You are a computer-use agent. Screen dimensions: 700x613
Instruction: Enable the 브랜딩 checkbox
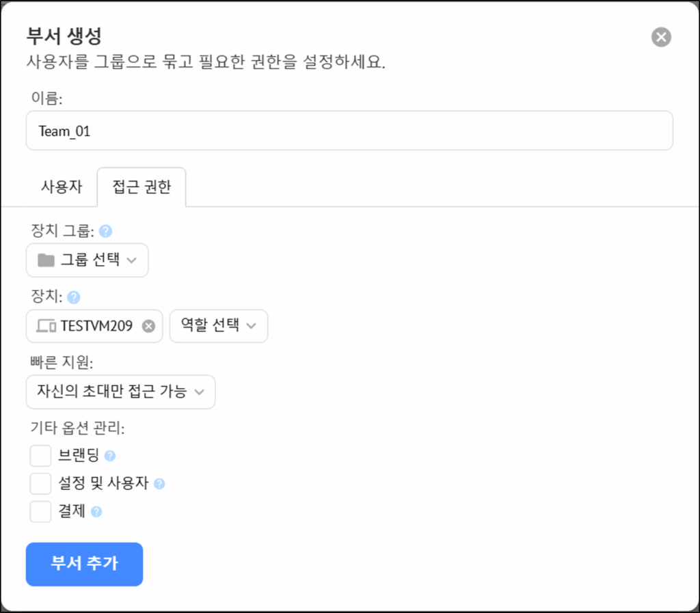click(40, 456)
